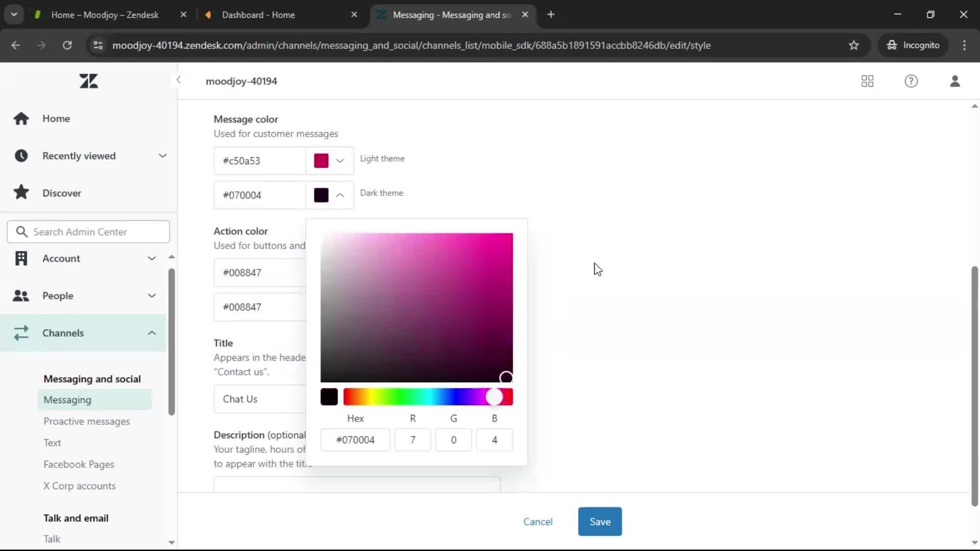Click the browser address bar URL
Image resolution: width=980 pixels, height=551 pixels.
(411, 45)
